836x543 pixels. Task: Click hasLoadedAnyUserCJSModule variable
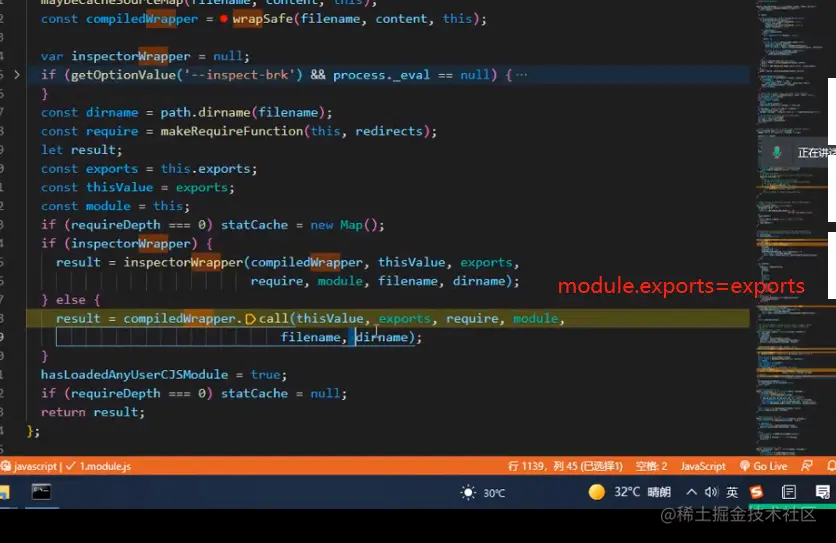tap(134, 375)
